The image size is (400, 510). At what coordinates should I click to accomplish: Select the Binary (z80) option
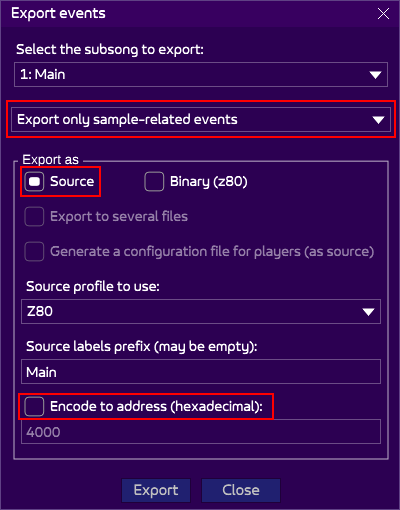(154, 182)
